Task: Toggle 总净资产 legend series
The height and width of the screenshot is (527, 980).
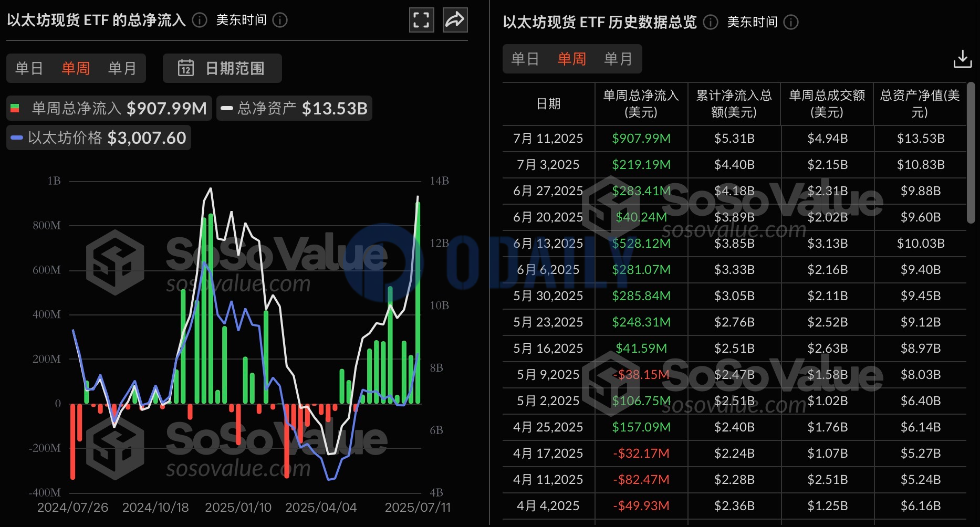Action: pyautogui.click(x=294, y=108)
